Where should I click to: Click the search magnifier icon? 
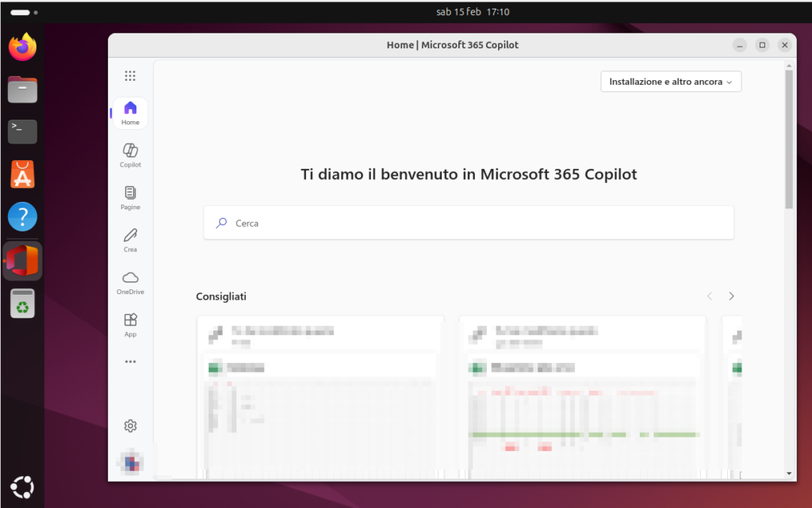point(222,223)
